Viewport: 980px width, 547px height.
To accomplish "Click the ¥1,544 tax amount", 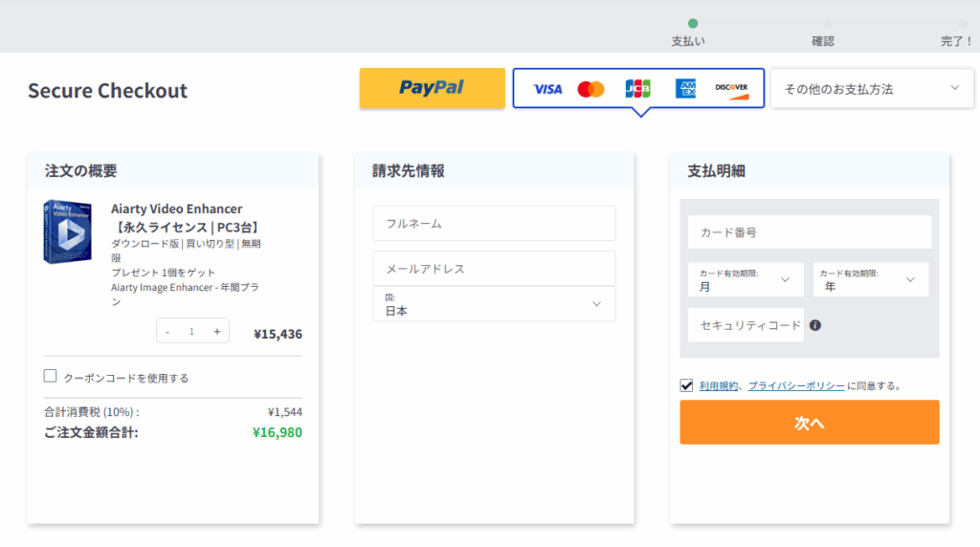I will (x=285, y=412).
